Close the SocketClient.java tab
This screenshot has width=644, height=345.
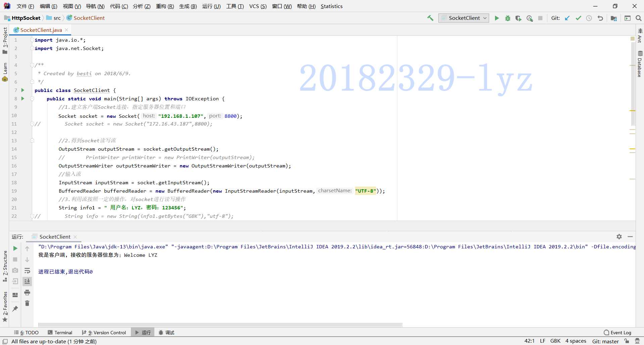(x=66, y=30)
